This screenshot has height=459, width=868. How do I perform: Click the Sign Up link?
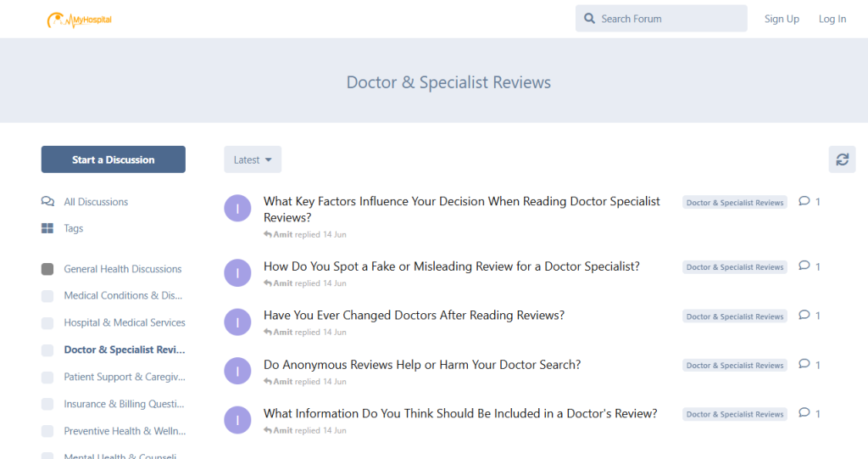pyautogui.click(x=782, y=19)
